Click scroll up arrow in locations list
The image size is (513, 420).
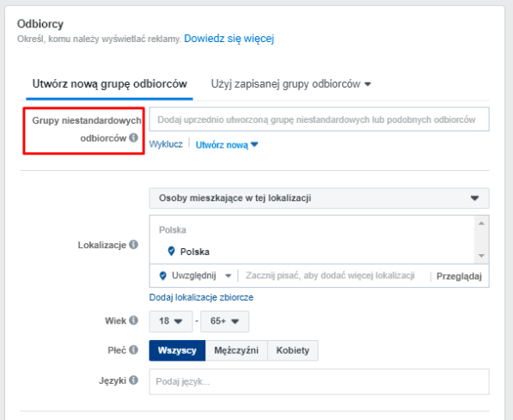(481, 223)
